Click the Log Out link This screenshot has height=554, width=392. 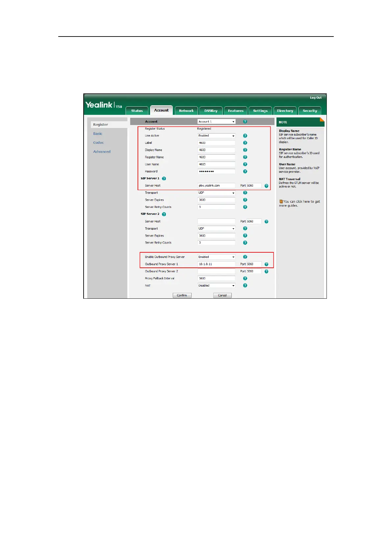[316, 98]
